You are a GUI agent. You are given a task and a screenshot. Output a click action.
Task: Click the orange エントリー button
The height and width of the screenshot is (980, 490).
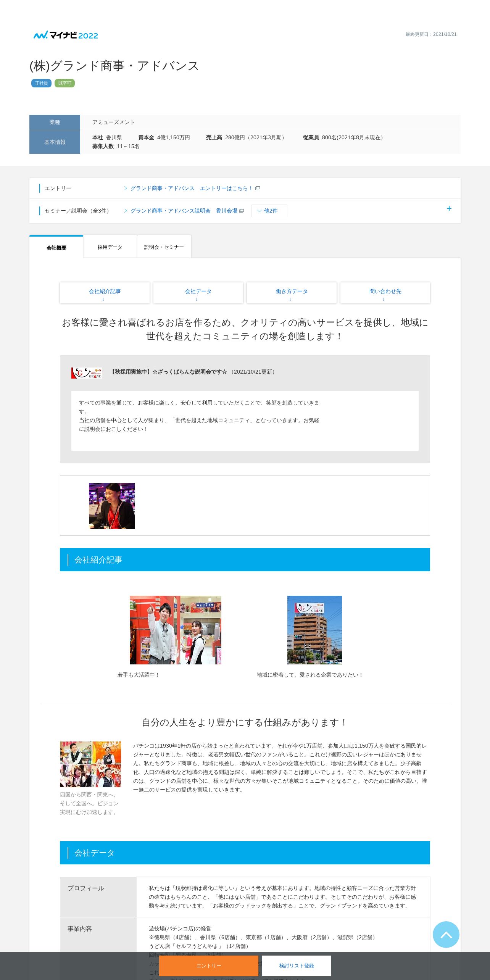tap(209, 965)
